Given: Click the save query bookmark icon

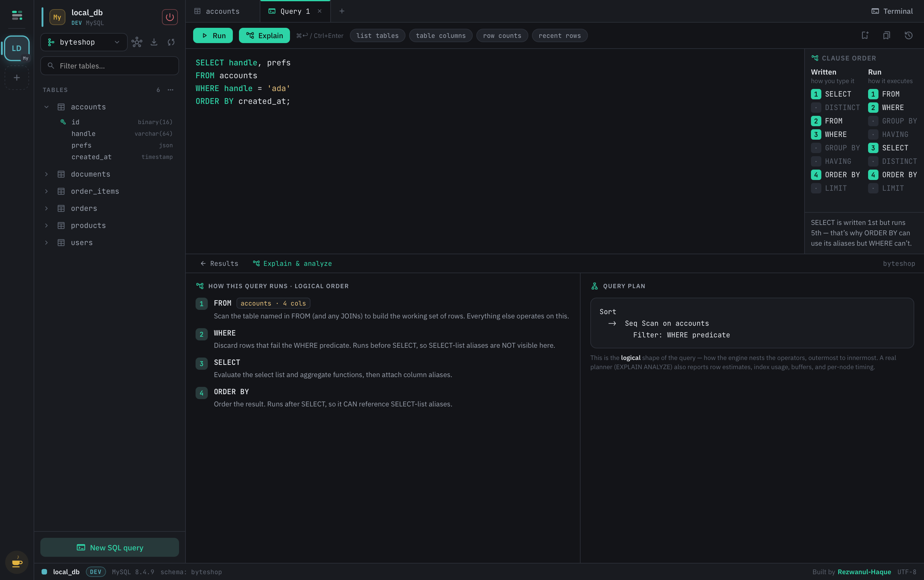Looking at the screenshot, I should coord(864,36).
